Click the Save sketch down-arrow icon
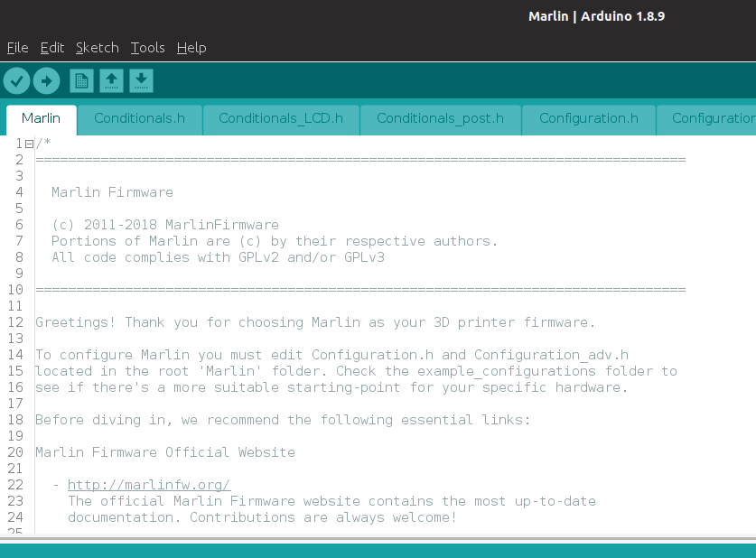756x558 pixels. tap(141, 81)
